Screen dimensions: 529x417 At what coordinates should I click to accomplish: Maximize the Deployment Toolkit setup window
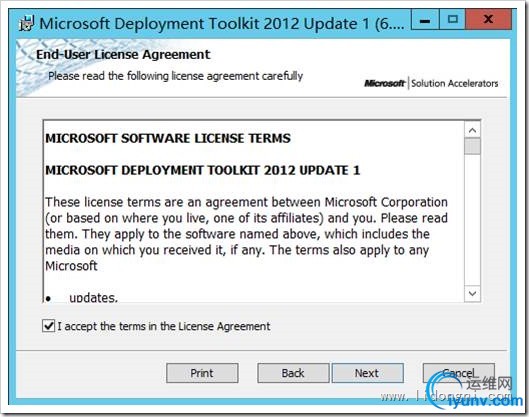pos(452,20)
